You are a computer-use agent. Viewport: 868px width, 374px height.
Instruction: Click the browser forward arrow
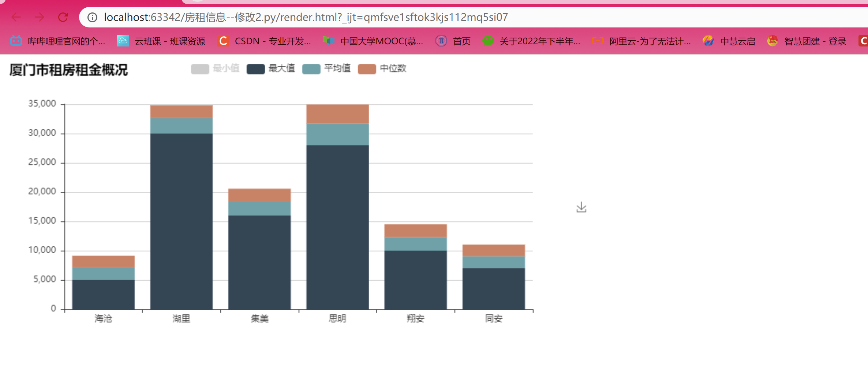(x=40, y=17)
